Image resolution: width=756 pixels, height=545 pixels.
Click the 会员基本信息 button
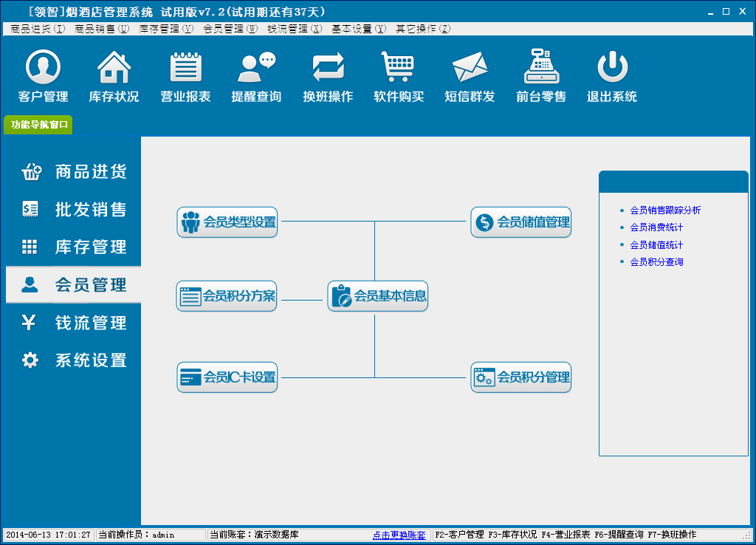point(378,296)
